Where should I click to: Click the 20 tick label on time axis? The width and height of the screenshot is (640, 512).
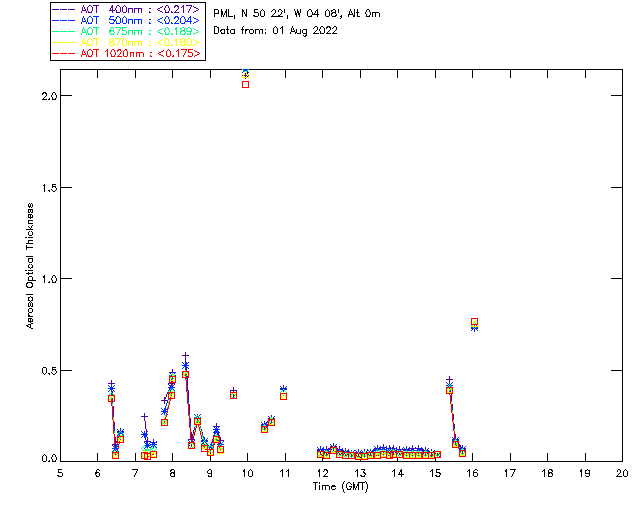(622, 474)
